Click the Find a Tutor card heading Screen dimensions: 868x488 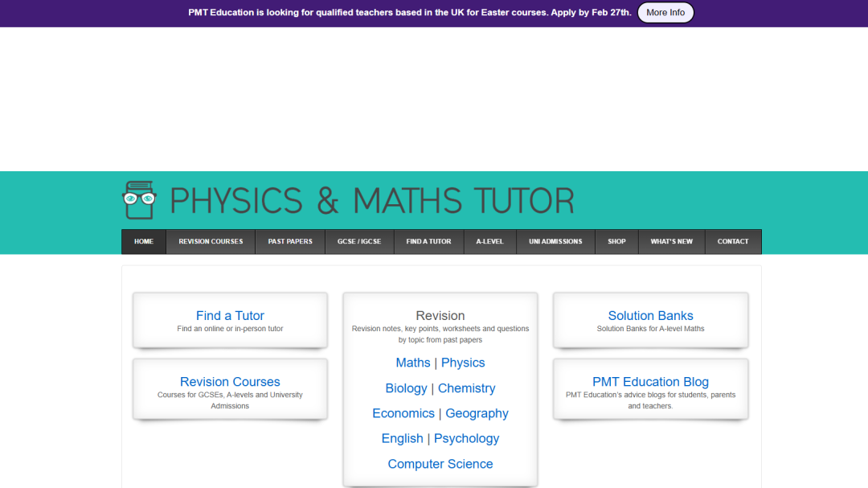[230, 316]
